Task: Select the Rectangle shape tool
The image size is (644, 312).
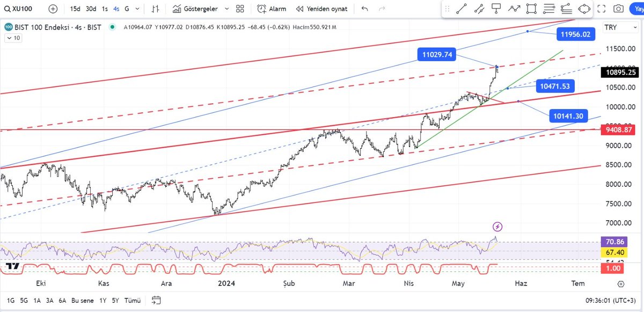Action: 532,9
